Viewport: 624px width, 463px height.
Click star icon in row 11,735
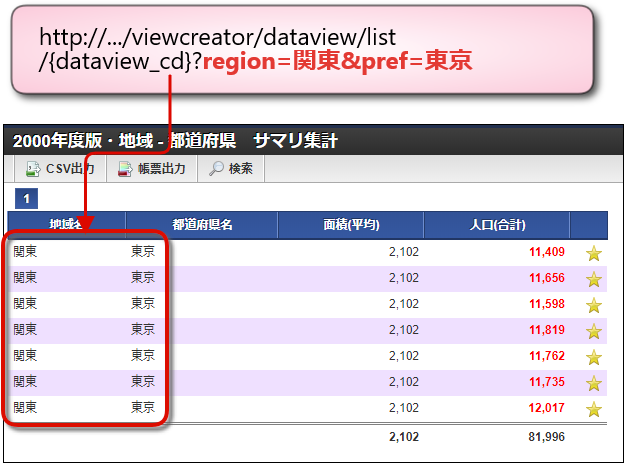[594, 383]
